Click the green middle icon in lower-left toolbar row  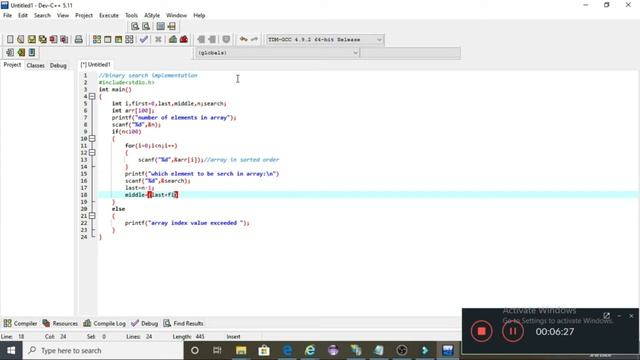tap(21, 53)
